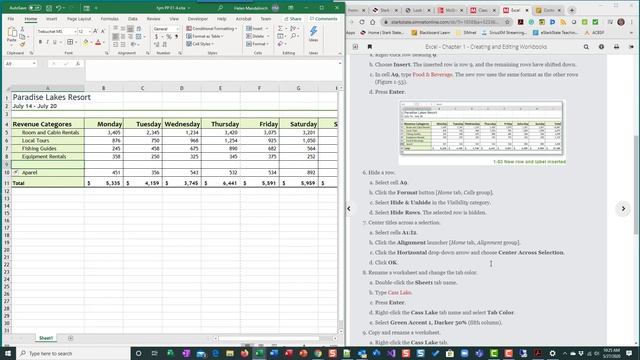Open Cell Styles dropdown
The width and height of the screenshot is (640, 360).
coord(200,44)
